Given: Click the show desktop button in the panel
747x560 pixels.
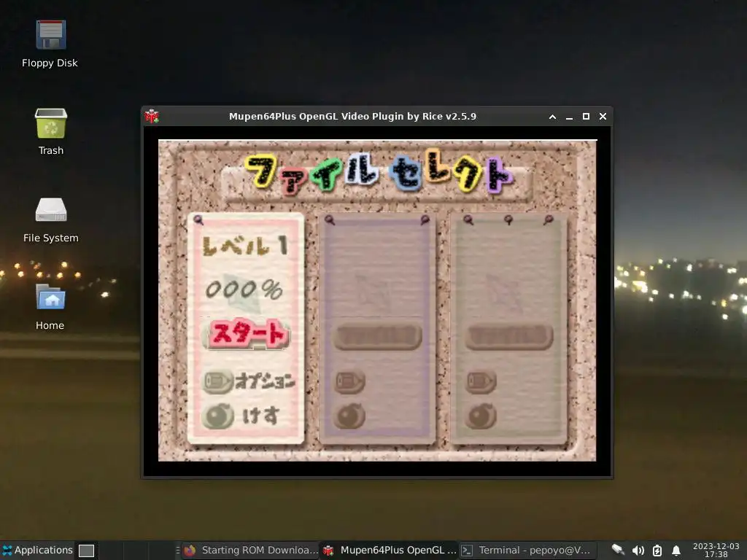Looking at the screenshot, I should (x=86, y=551).
